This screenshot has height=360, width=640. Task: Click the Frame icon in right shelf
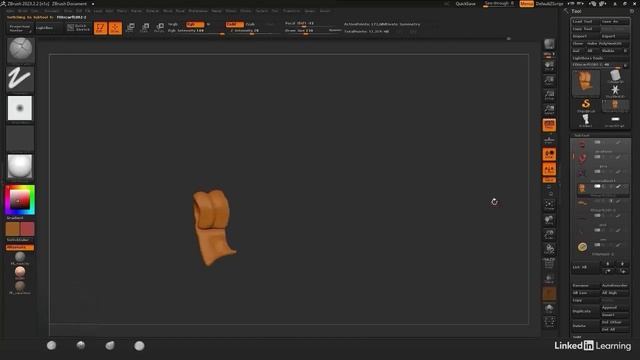[x=549, y=205]
